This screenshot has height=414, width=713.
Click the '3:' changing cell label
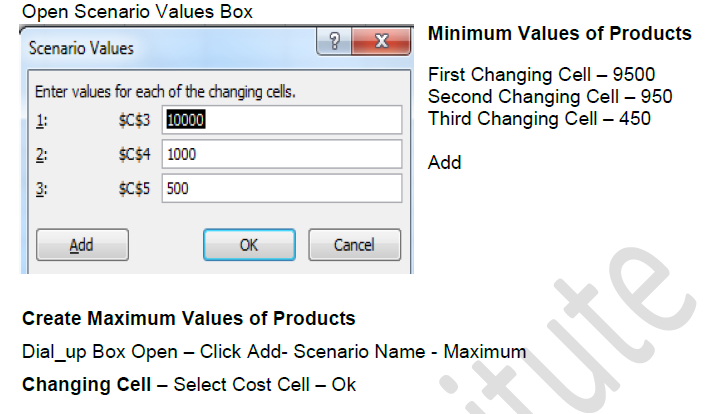pos(41,189)
